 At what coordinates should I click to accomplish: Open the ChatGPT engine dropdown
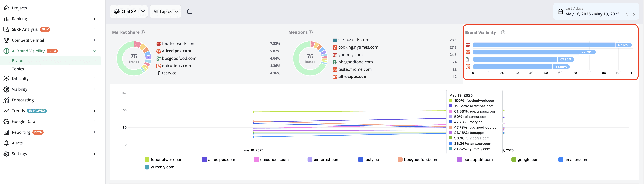click(x=129, y=11)
